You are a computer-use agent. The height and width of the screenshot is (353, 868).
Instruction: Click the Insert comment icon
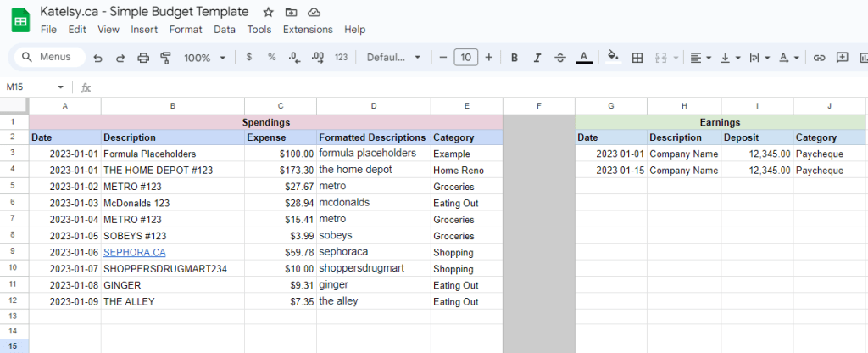pos(843,58)
